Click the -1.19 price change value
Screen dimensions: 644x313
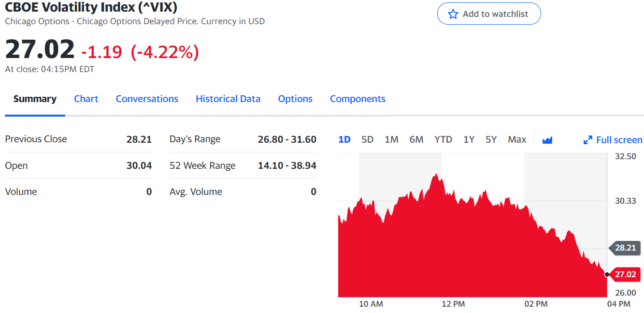click(101, 52)
